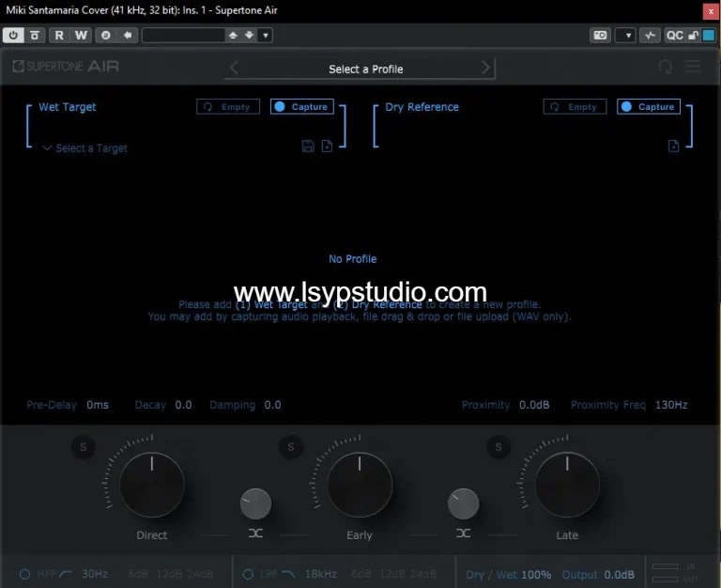This screenshot has height=588, width=721.
Task: Click the small crossover knob between Direct and Early
Action: click(x=255, y=503)
